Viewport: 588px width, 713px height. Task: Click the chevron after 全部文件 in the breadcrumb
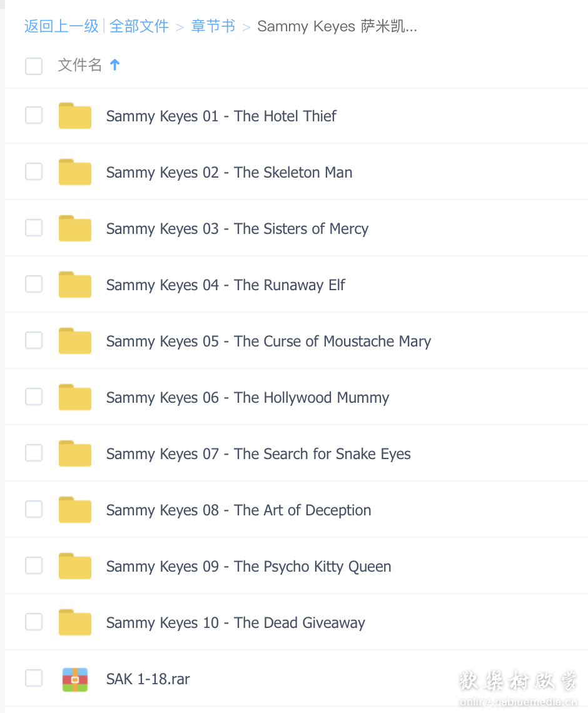(180, 26)
